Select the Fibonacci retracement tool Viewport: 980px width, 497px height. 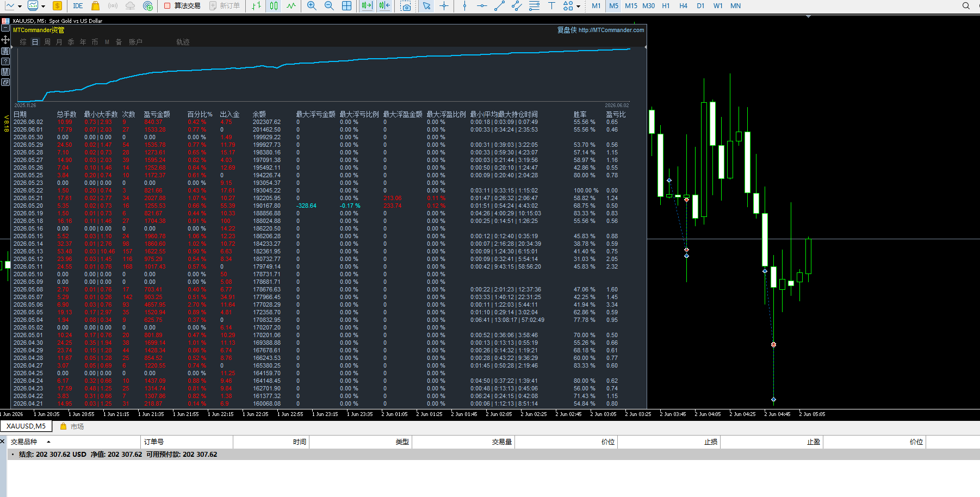click(x=534, y=6)
